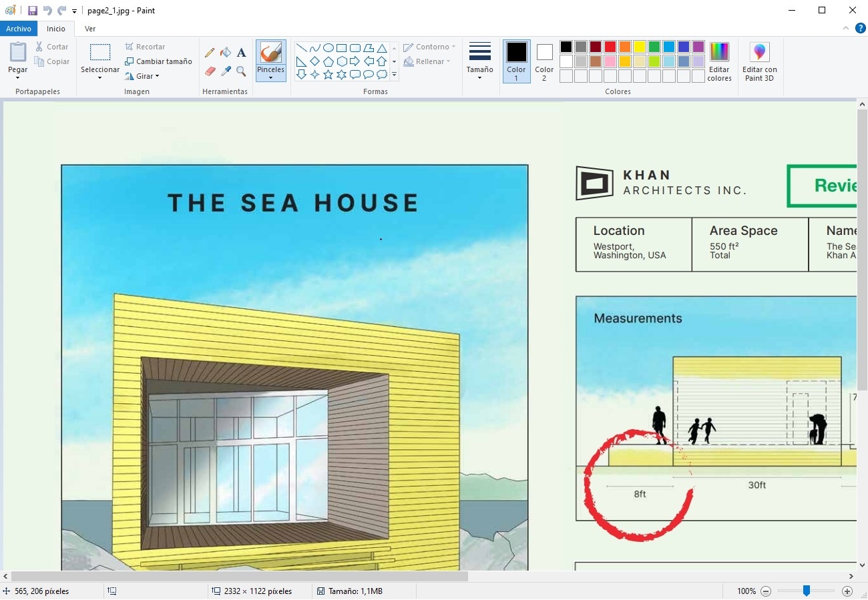The height and width of the screenshot is (600, 868).
Task: Activate Color 1 selector
Action: tap(516, 61)
